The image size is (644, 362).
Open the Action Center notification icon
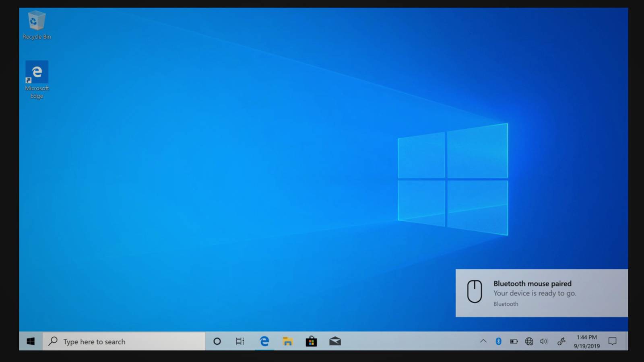click(612, 341)
